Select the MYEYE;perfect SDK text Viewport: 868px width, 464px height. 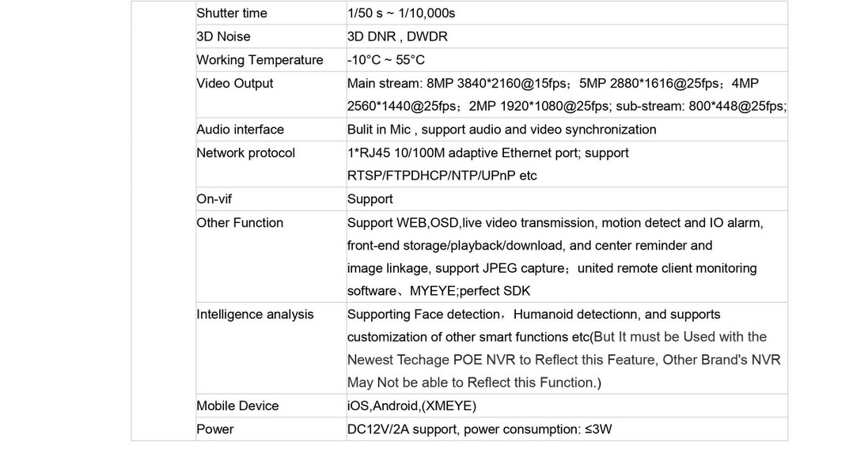(x=470, y=291)
